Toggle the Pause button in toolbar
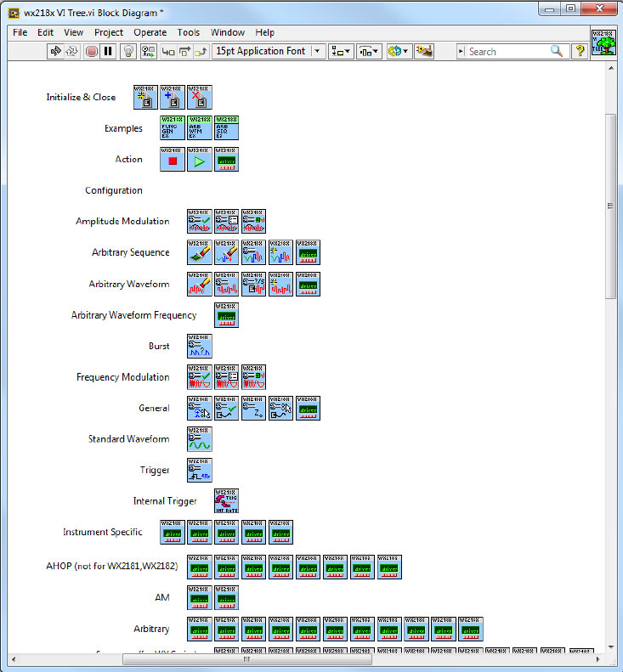623x672 pixels. 108,51
